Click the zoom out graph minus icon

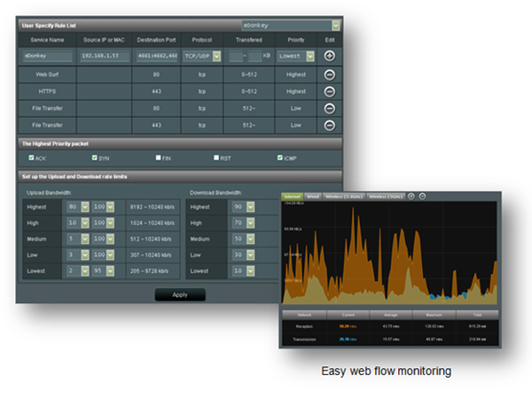423,196
